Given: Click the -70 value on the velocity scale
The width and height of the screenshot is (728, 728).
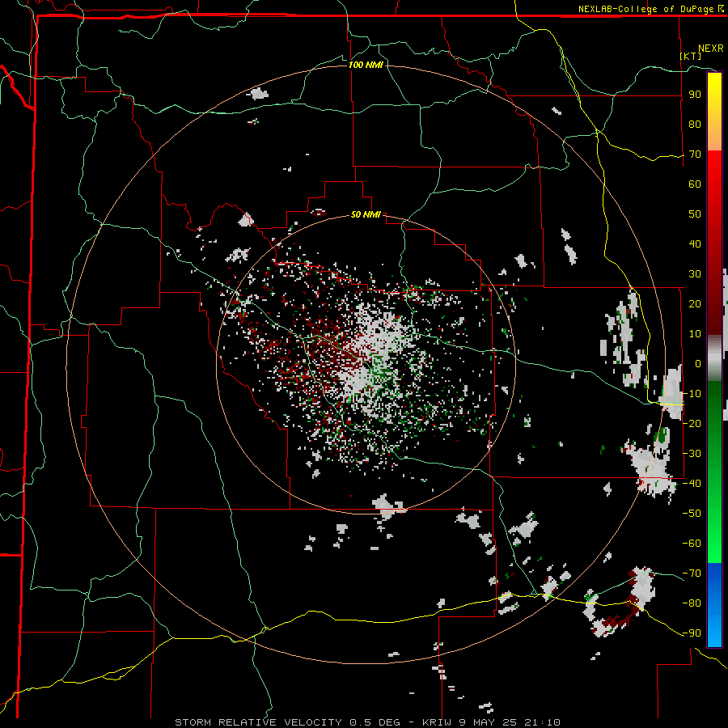Looking at the screenshot, I should coord(692,574).
